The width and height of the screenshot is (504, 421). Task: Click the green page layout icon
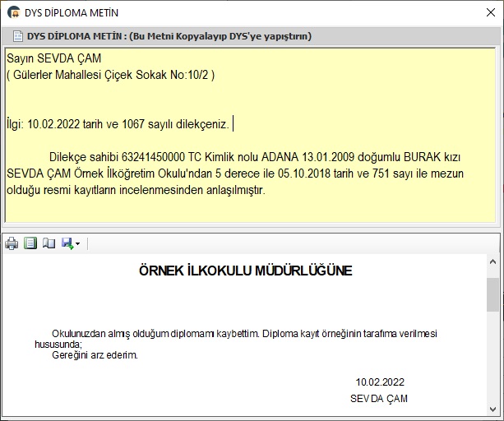[x=30, y=243]
